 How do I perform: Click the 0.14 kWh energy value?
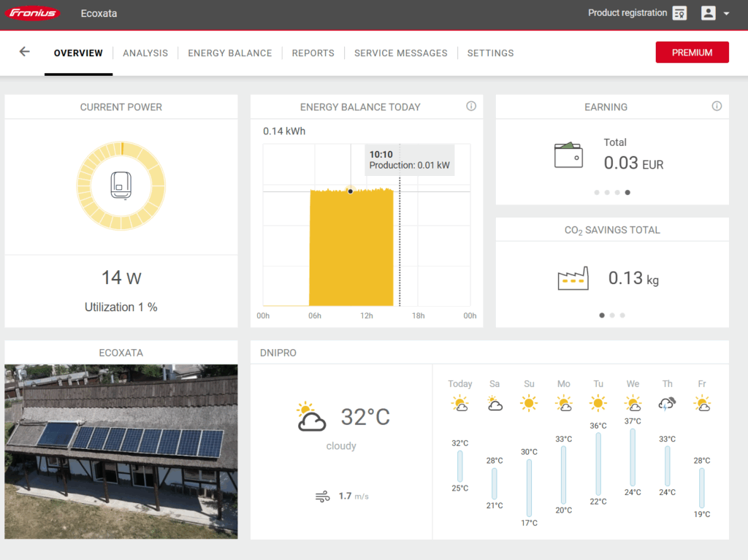click(284, 131)
